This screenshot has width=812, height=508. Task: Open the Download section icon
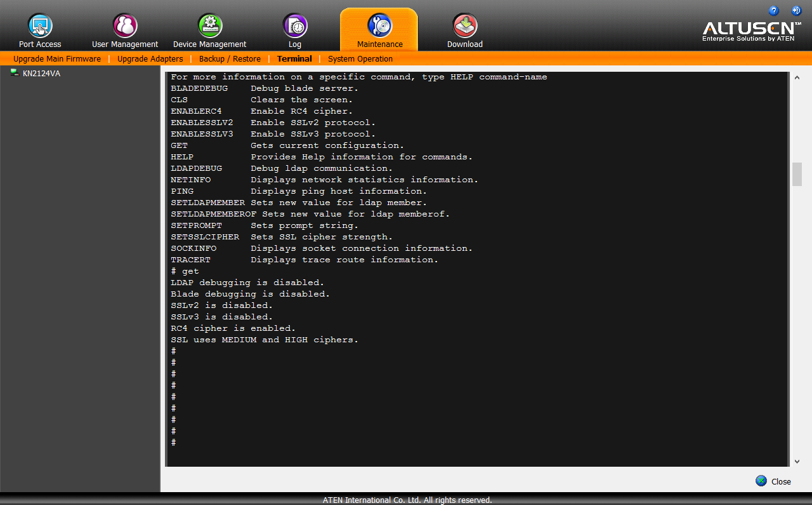tap(465, 26)
